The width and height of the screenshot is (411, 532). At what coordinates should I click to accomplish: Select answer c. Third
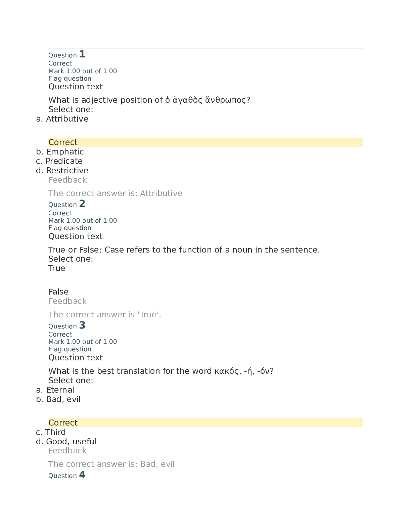51,432
